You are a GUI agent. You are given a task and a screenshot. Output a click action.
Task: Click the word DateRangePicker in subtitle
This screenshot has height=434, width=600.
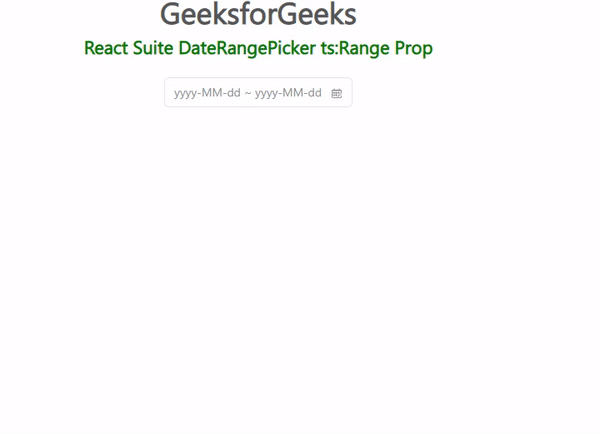point(247,48)
